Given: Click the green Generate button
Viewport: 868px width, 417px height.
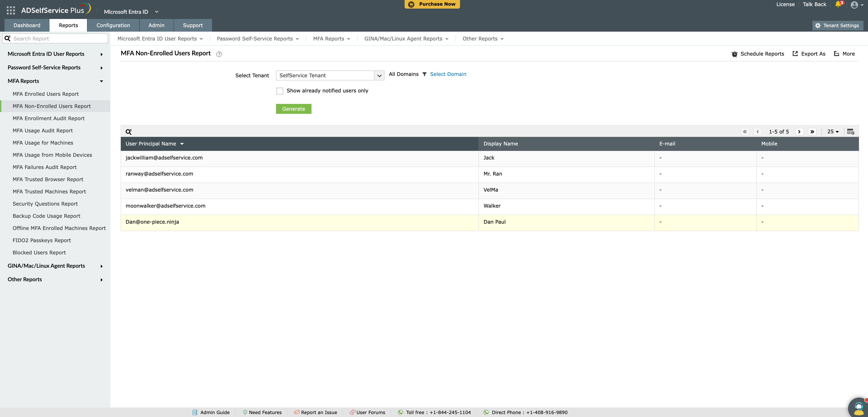Looking at the screenshot, I should point(293,109).
